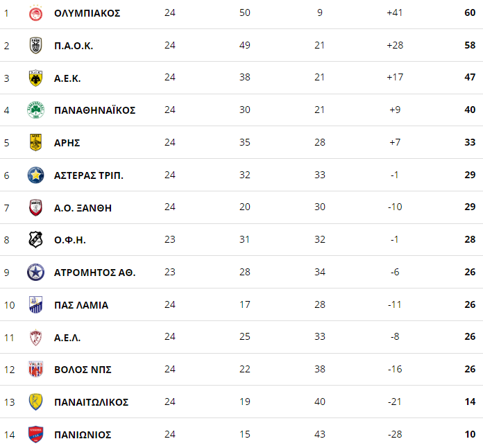Open the ΟΛΥΜΠΙΑΚΟΣ team name

pyautogui.click(x=87, y=13)
